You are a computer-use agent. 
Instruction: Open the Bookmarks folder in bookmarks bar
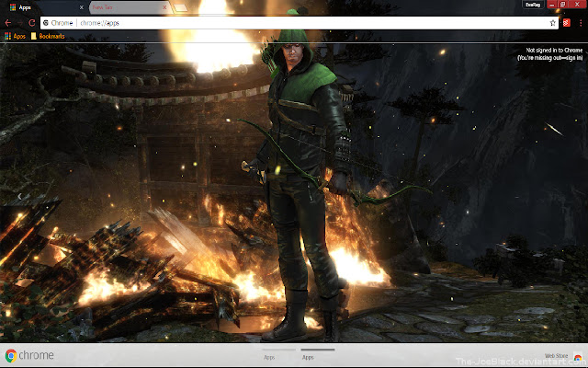coord(48,36)
